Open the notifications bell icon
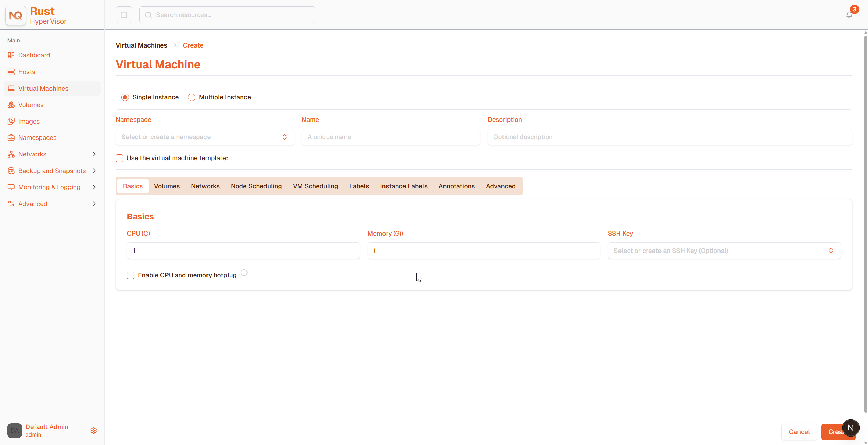The width and height of the screenshot is (868, 445). 849,15
